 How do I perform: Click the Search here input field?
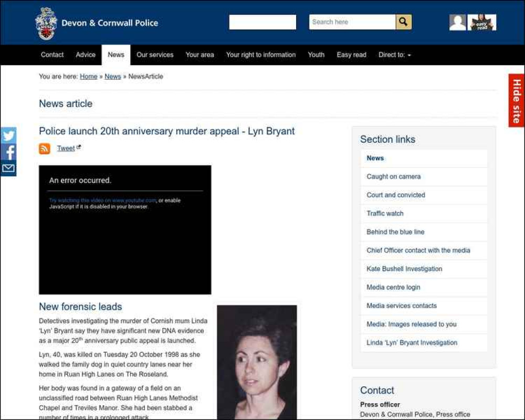(352, 22)
